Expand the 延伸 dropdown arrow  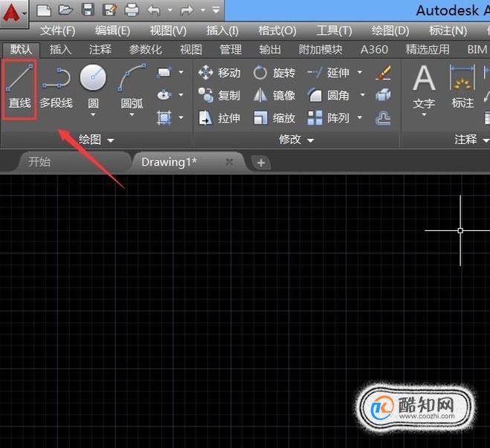click(360, 72)
